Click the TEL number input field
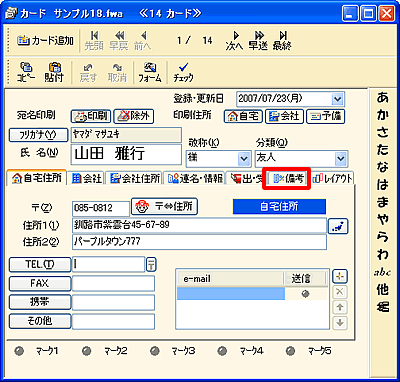This screenshot has height=382, width=400. coord(108,265)
